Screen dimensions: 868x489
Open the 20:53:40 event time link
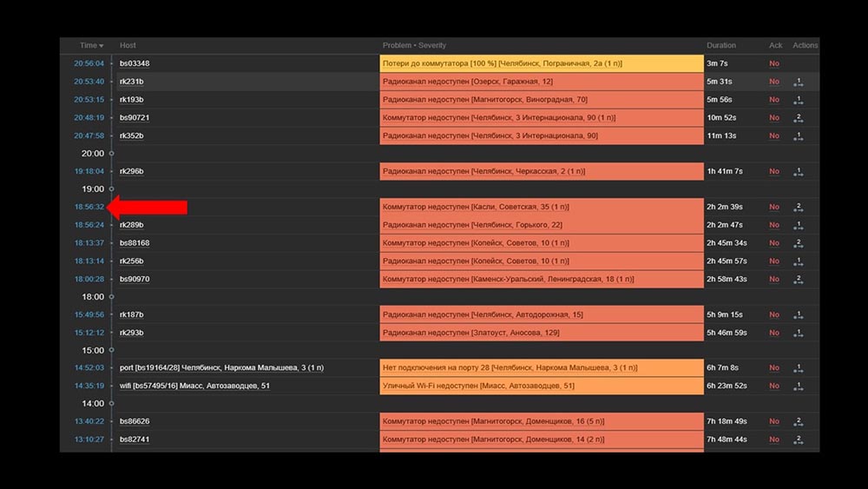[x=89, y=82]
